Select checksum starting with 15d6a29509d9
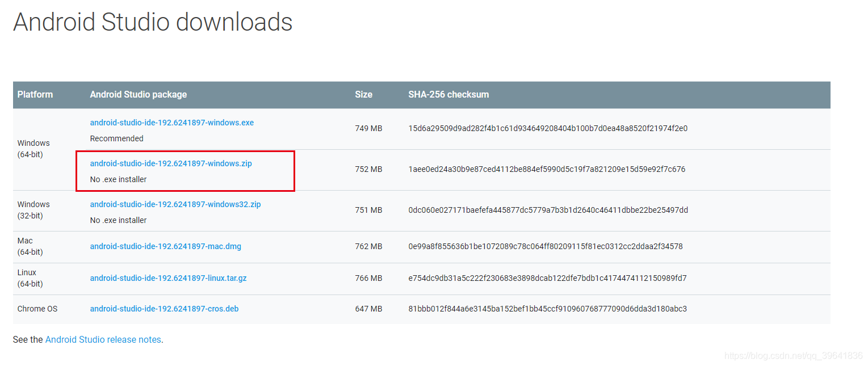Viewport: 868px width, 366px height. coord(548,128)
